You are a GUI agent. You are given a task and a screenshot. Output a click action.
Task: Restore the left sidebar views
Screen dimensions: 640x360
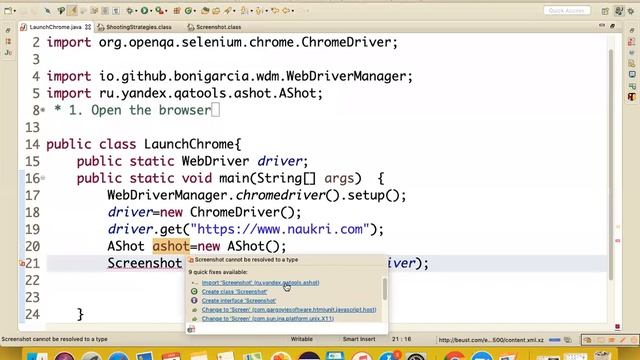click(8, 31)
